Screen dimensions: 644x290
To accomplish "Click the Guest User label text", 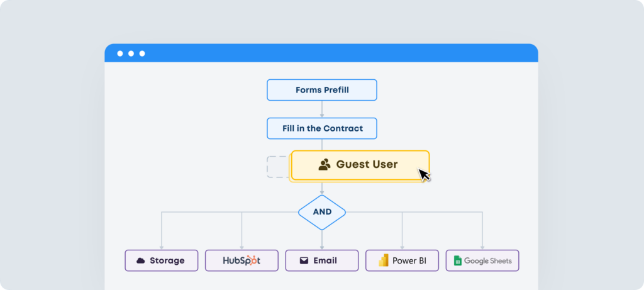I will pos(367,165).
